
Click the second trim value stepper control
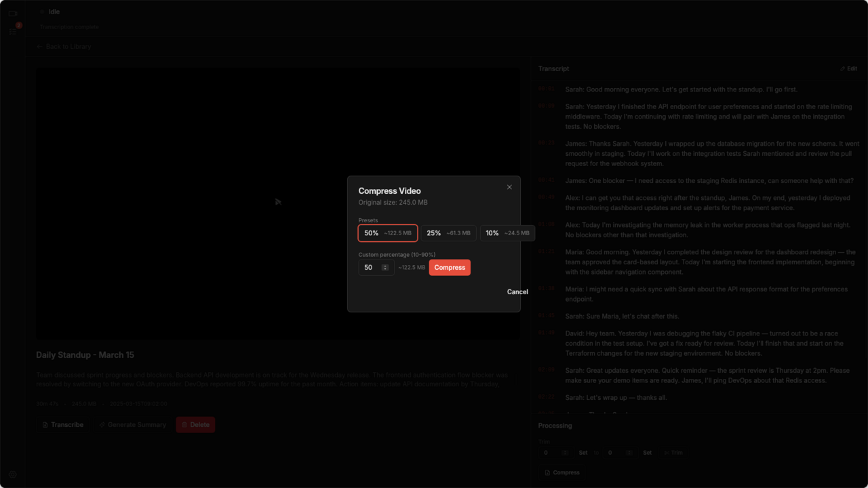pos(629,453)
